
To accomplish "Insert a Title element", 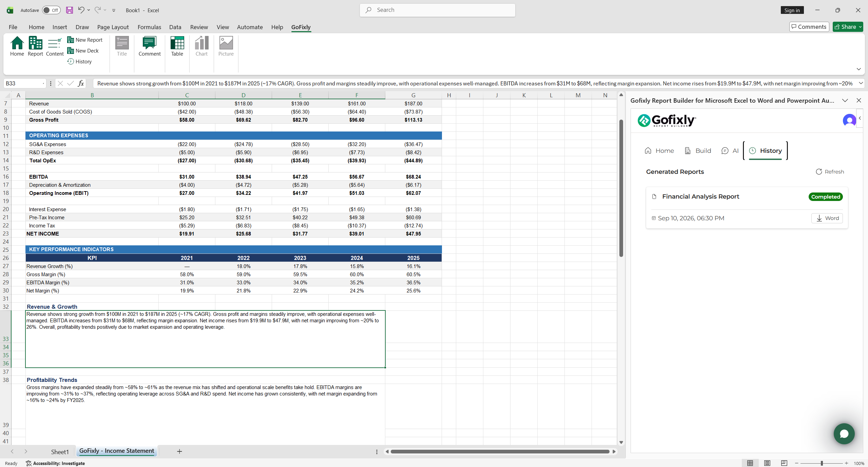I will click(122, 46).
